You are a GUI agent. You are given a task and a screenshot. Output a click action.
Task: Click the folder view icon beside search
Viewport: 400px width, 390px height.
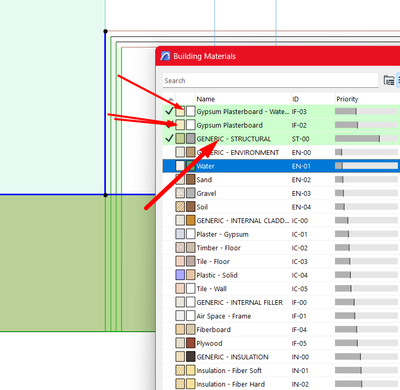pos(389,80)
